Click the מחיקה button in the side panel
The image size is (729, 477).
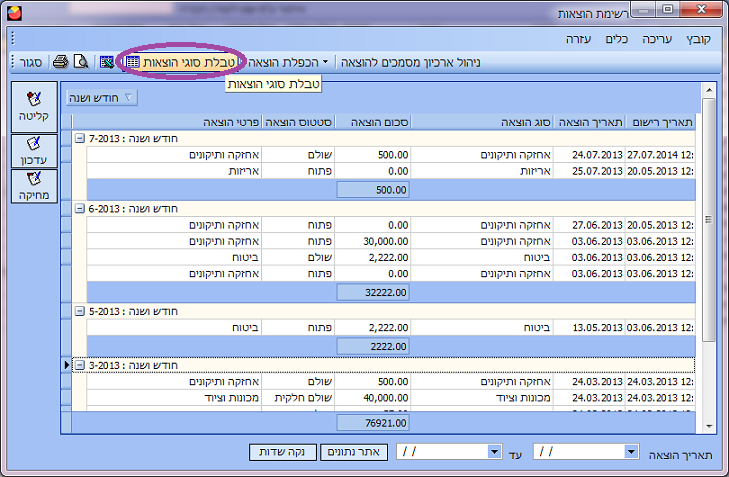click(x=34, y=185)
